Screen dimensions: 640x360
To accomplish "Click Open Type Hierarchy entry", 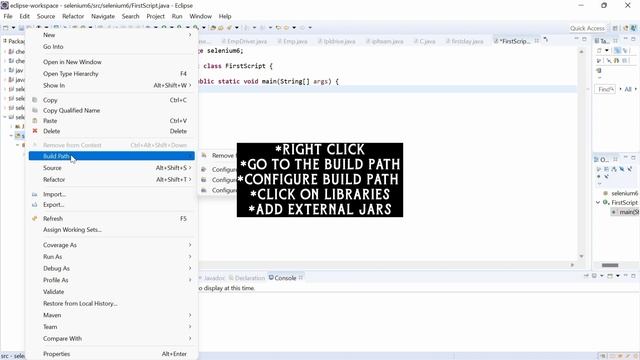I will [111, 74].
